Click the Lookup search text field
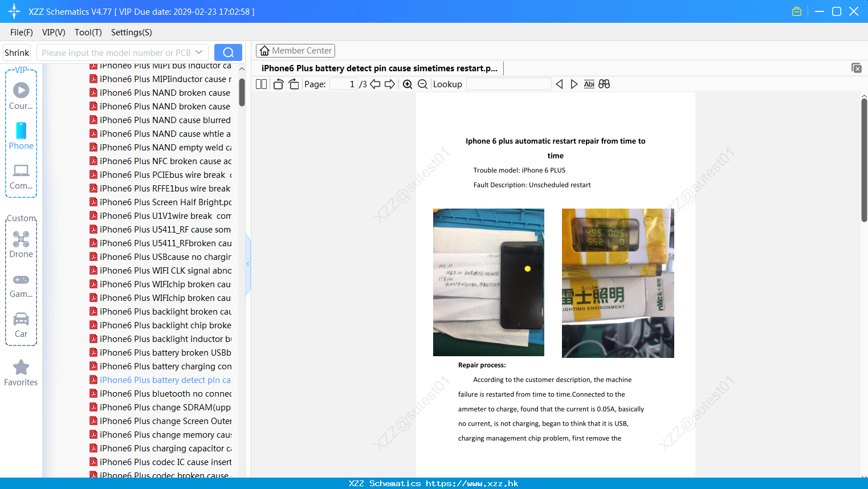Image resolution: width=868 pixels, height=489 pixels. (509, 84)
